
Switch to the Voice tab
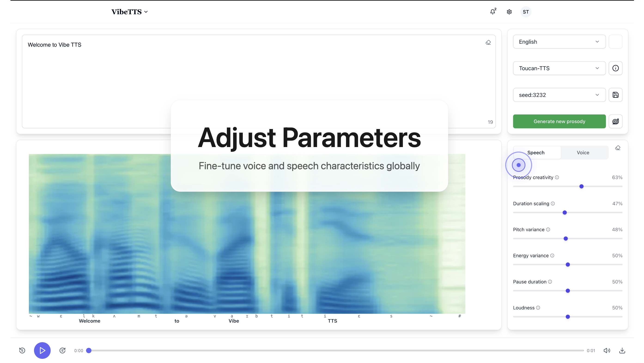coord(583,153)
